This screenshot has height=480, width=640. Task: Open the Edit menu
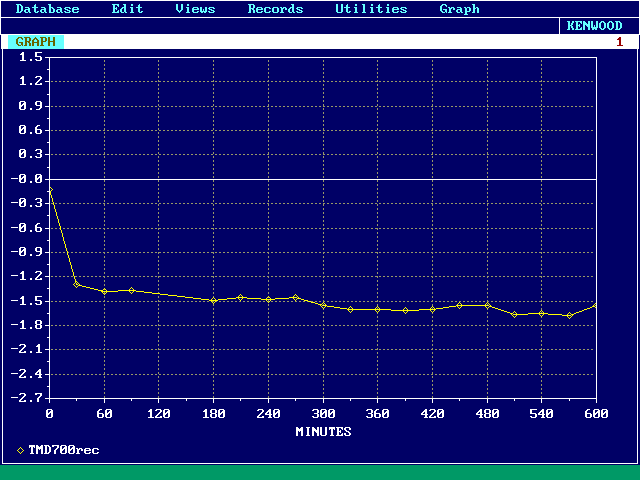[x=127, y=9]
